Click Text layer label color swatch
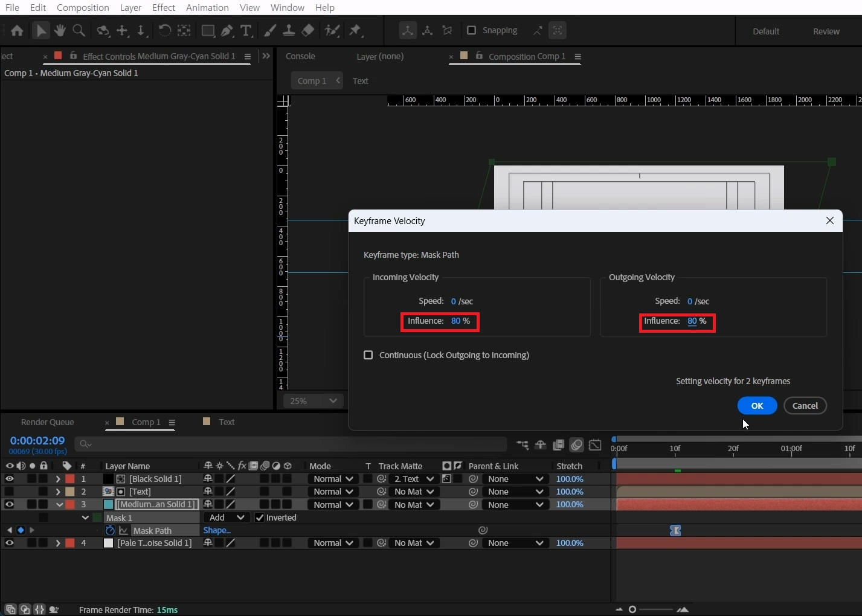The height and width of the screenshot is (616, 862). (70, 492)
